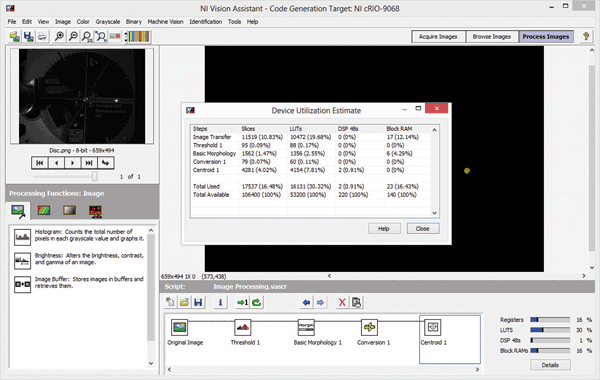600x380 pixels.
Task: Select the Brightness function icon
Action: (22, 261)
